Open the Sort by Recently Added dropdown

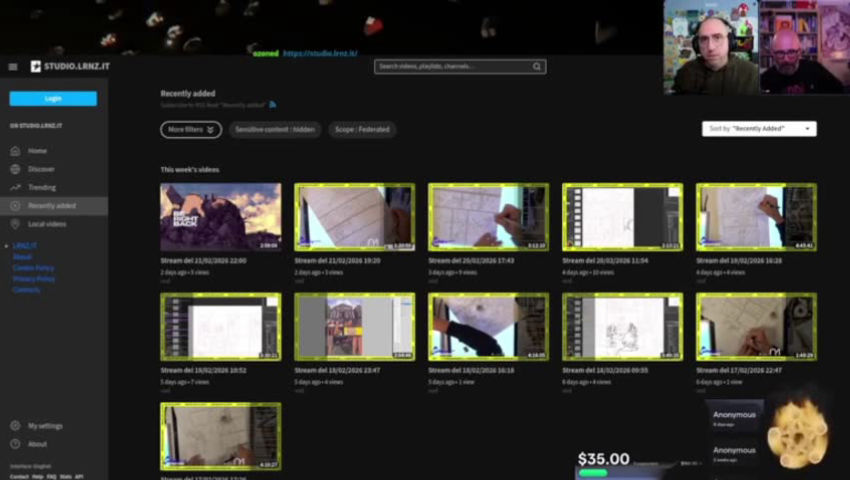(759, 129)
